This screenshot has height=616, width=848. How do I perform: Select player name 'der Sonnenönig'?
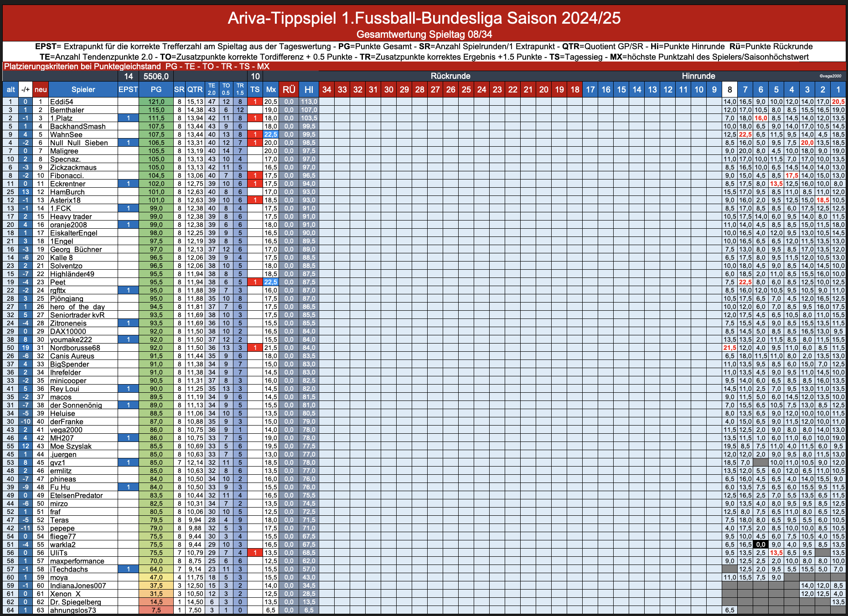pyautogui.click(x=76, y=405)
